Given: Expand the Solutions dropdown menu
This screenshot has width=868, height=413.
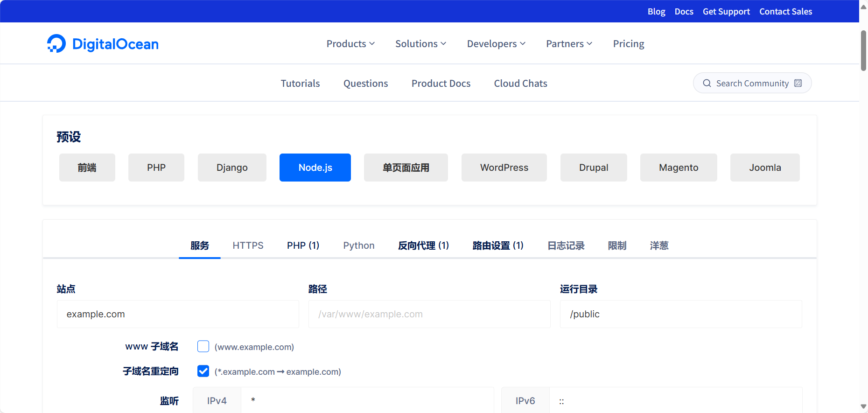Looking at the screenshot, I should pyautogui.click(x=421, y=44).
